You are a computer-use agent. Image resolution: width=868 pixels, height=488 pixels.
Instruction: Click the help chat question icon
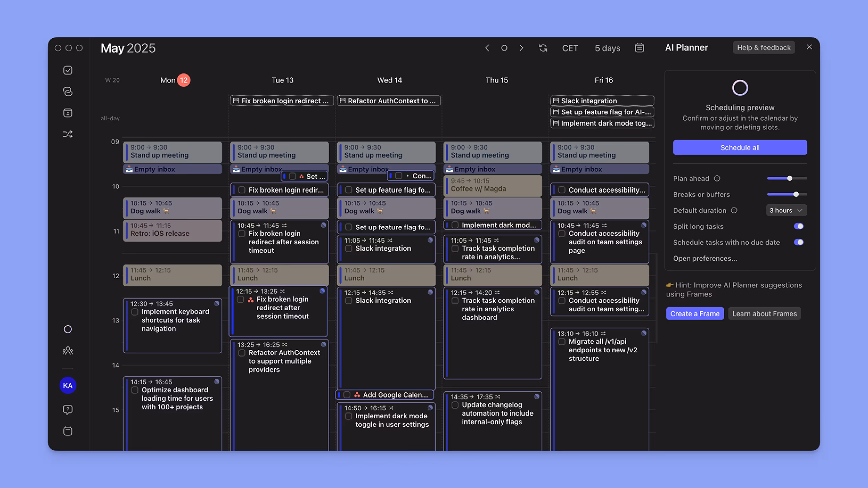68,410
